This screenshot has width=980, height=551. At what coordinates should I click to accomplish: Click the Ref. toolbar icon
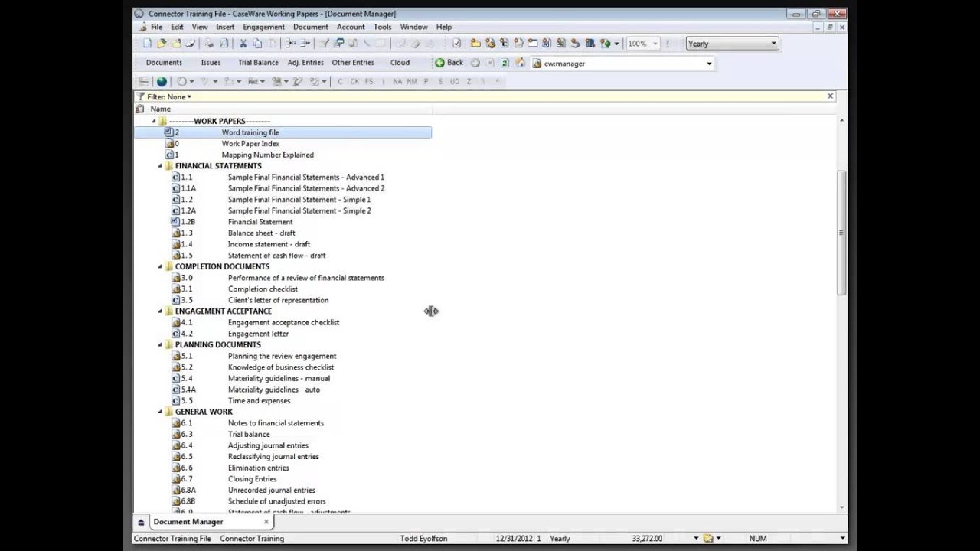[253, 81]
